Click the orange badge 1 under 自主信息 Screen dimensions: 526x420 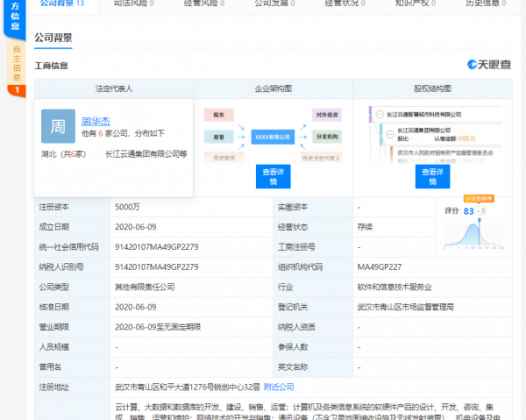pyautogui.click(x=17, y=90)
